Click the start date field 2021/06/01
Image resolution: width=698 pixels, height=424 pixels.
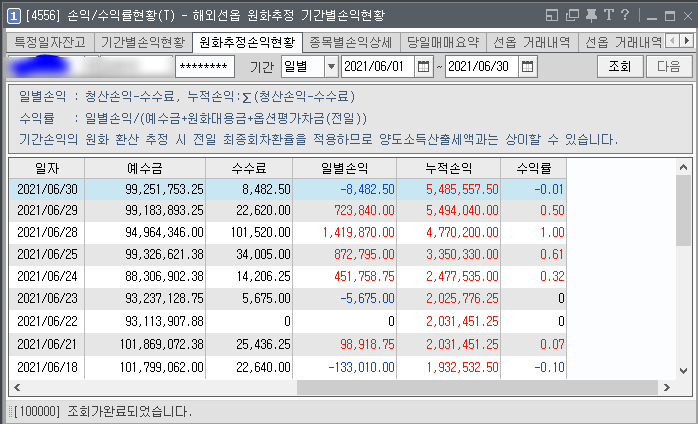tap(378, 67)
